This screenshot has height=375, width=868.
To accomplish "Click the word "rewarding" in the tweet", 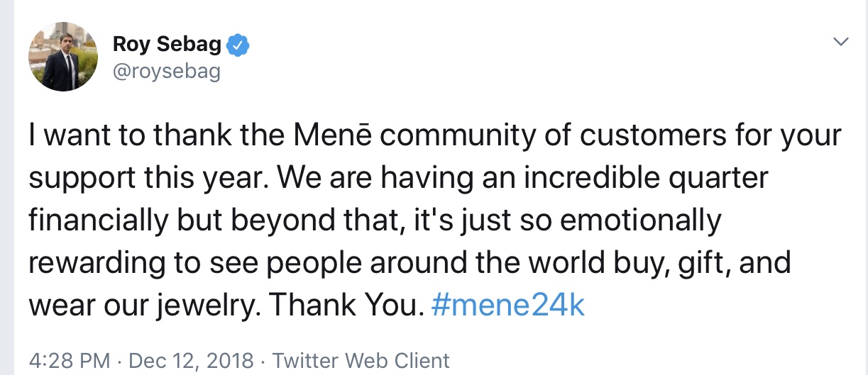I will pos(89,263).
